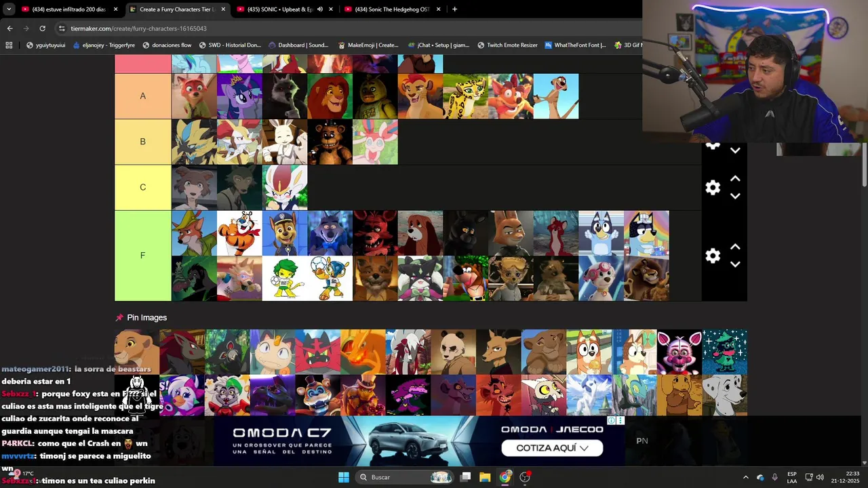Open 'Twitch Emote Resizer' bookmark
868x488 pixels.
click(507, 45)
